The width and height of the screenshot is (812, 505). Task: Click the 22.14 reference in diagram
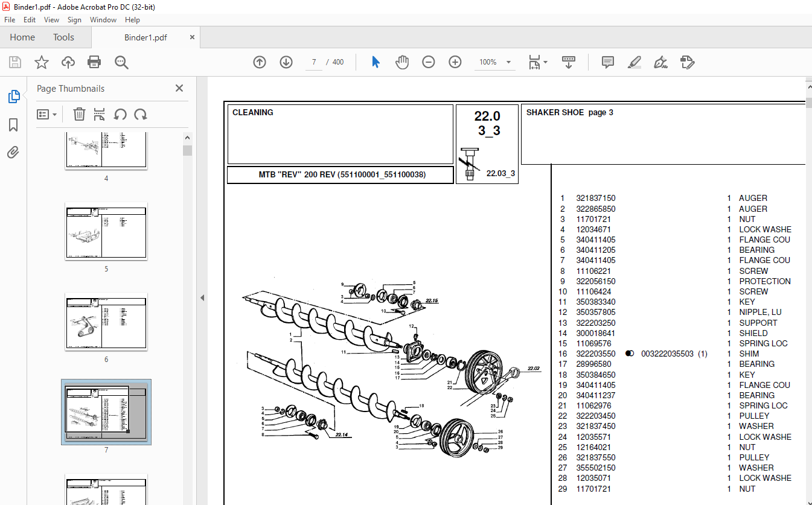pyautogui.click(x=343, y=434)
